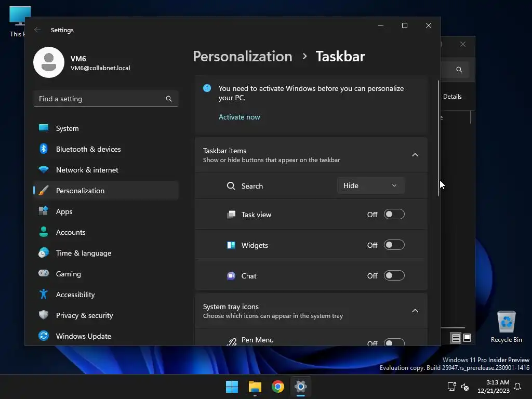Viewport: 532px width, 399px height.
Task: Click the Activate now link
Action: tap(239, 117)
